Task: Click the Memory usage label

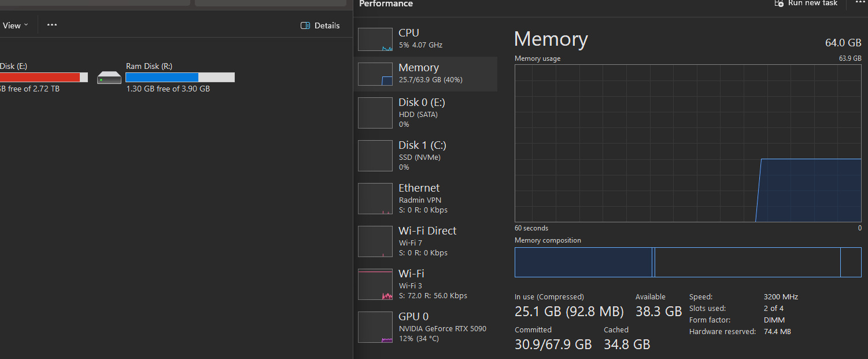Action: 537,58
